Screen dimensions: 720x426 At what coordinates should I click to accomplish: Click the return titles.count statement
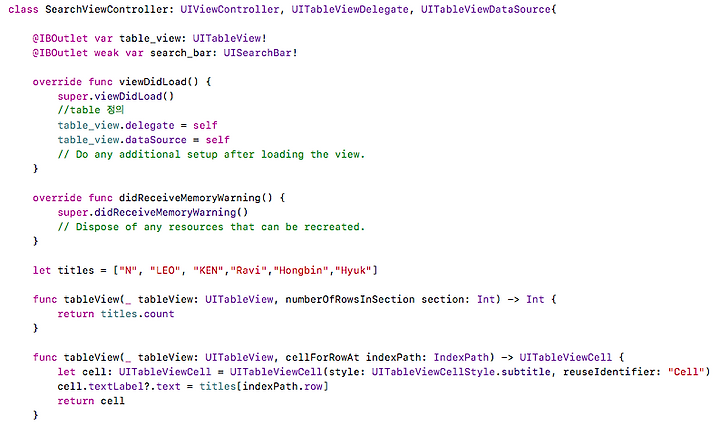point(116,314)
